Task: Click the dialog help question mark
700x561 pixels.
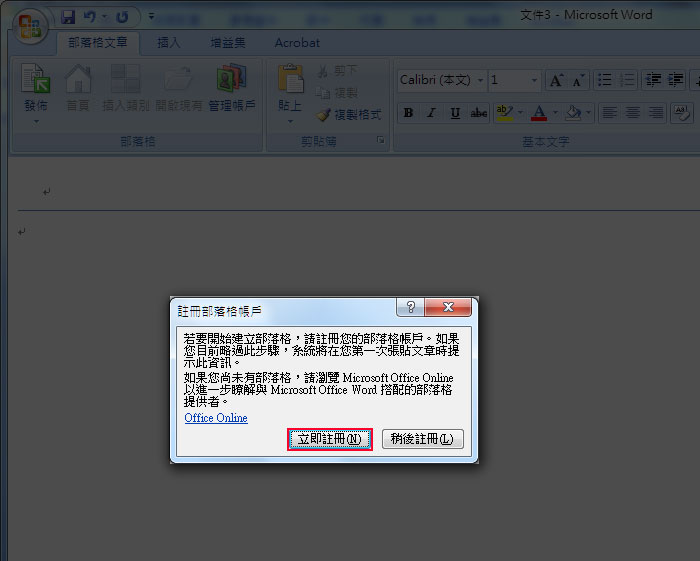Action: point(411,307)
